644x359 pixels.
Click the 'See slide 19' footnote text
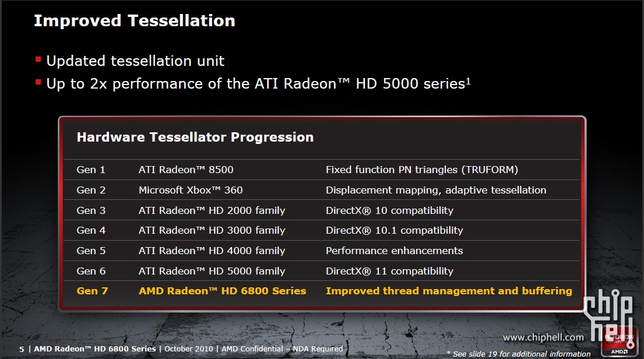coord(518,354)
